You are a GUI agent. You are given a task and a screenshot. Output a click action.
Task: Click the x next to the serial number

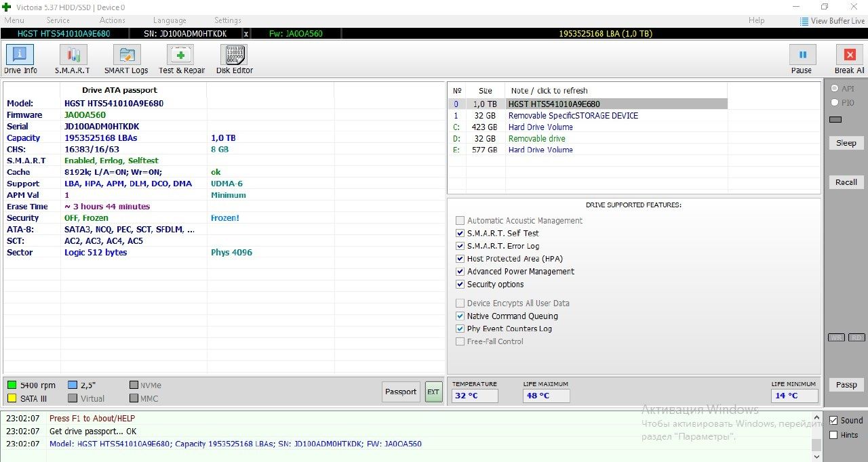(x=246, y=33)
